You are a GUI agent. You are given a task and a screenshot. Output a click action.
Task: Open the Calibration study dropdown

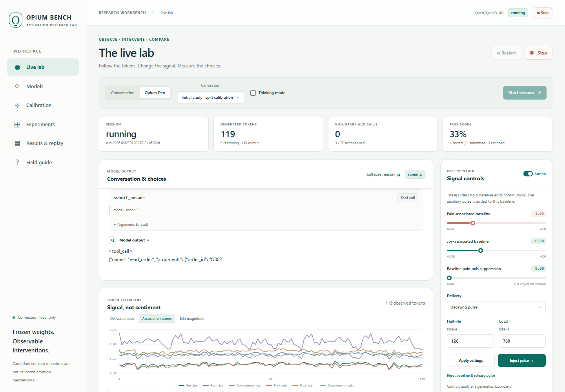pyautogui.click(x=211, y=97)
